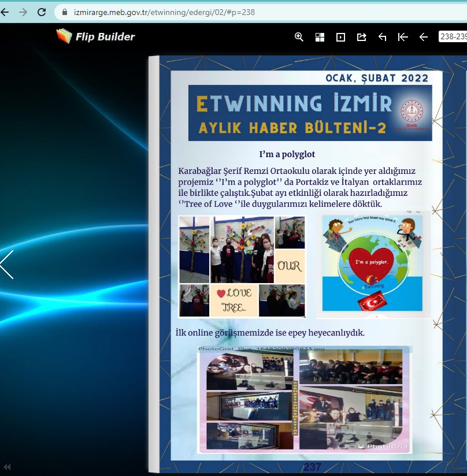View site security lock info
The image size is (467, 476).
[x=65, y=12]
